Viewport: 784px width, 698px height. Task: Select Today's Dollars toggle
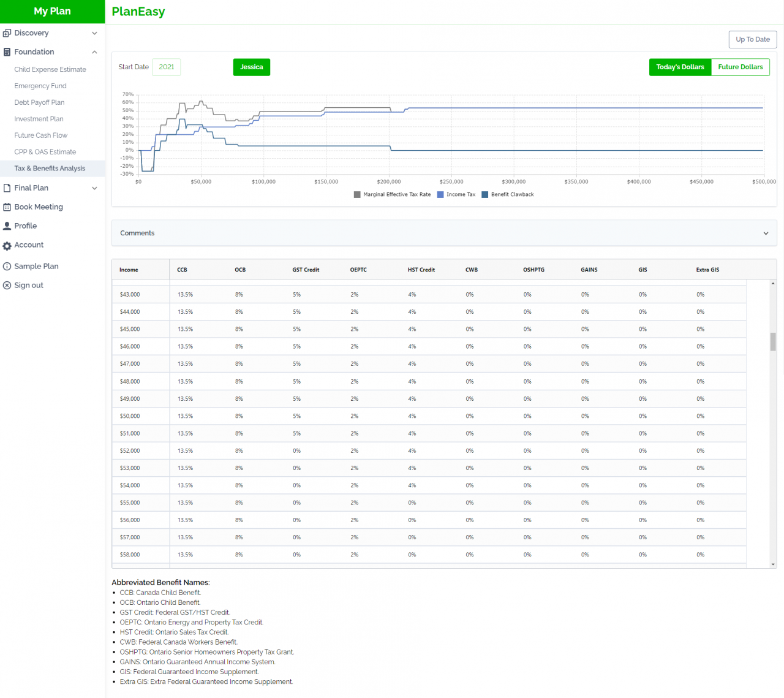680,67
